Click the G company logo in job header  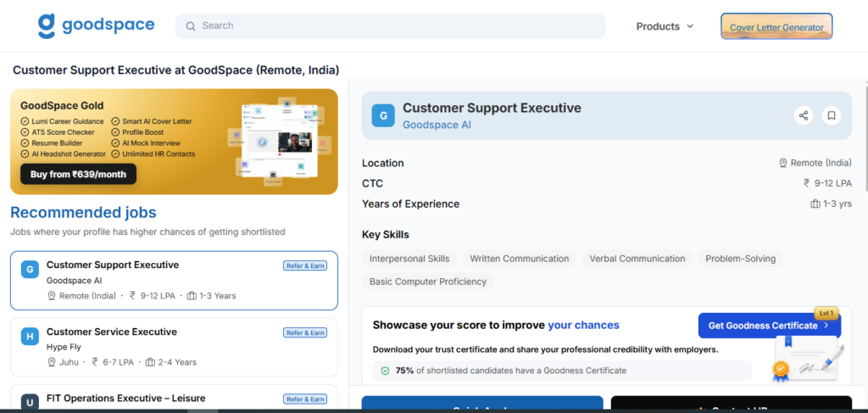click(383, 115)
